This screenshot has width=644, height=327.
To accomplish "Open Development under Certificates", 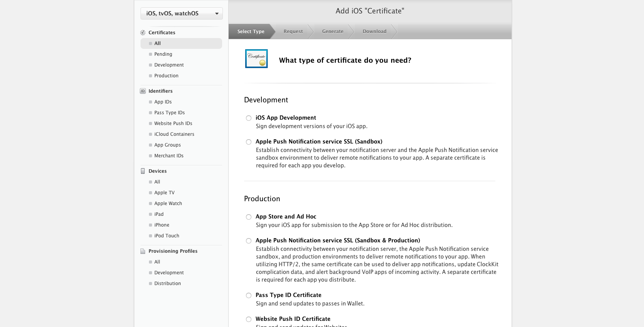I will [x=169, y=65].
